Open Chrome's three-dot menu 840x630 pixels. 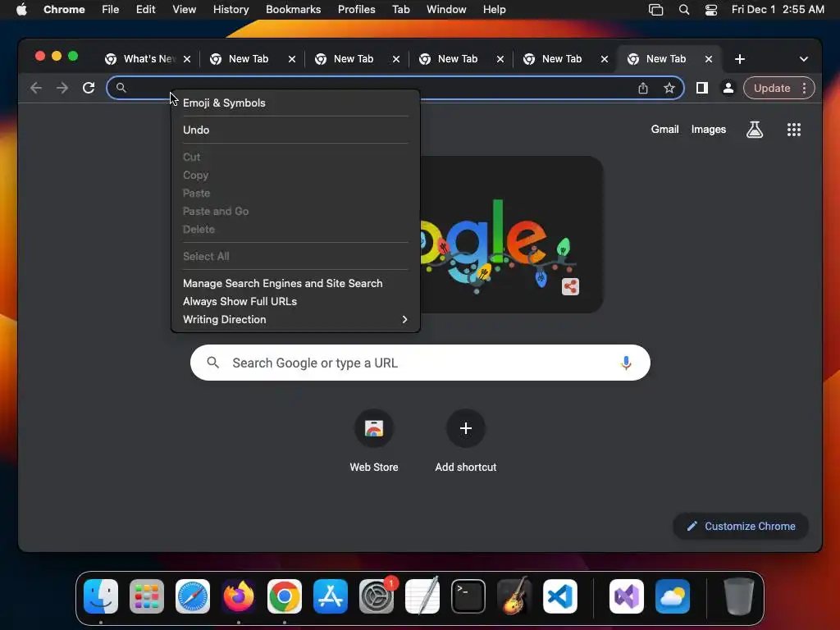click(x=804, y=89)
